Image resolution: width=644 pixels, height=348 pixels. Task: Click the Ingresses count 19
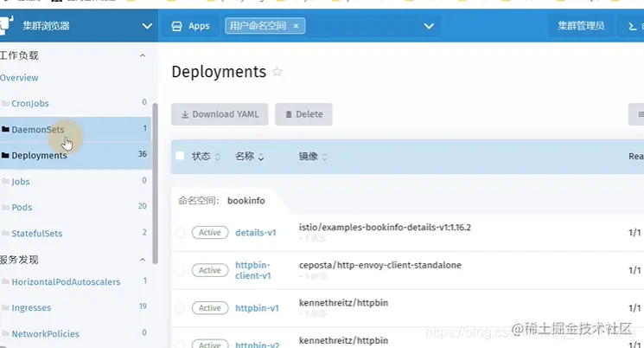pos(143,306)
